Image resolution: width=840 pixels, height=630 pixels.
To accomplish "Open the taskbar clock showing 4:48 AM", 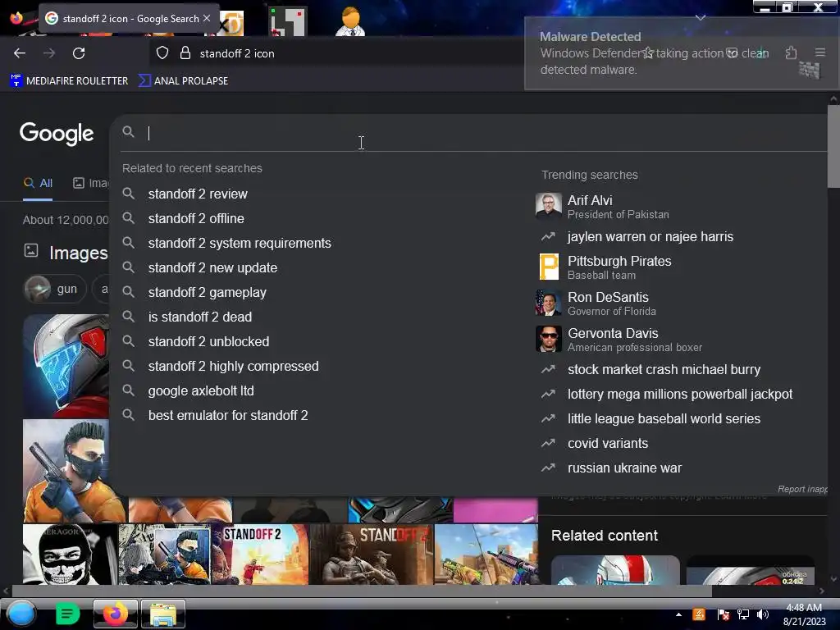I will (804, 614).
